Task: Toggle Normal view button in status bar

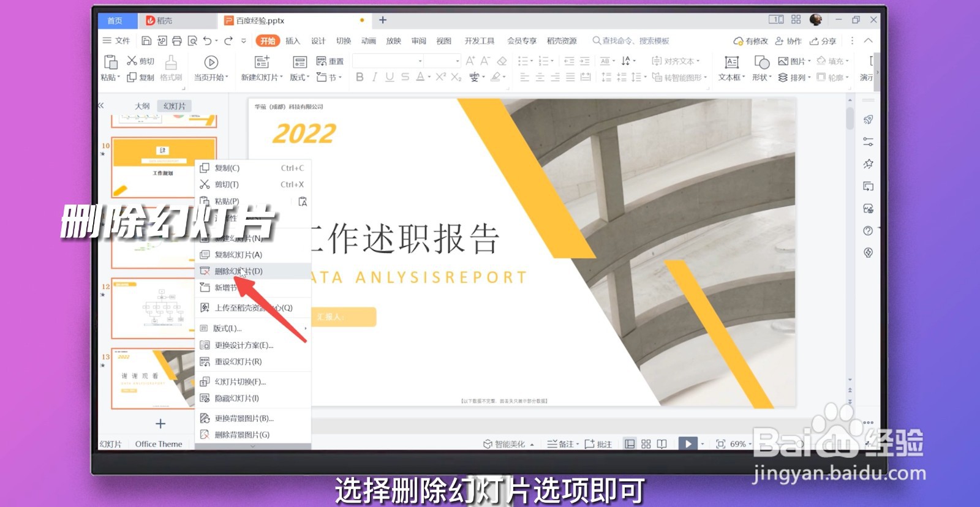Action: click(x=630, y=444)
